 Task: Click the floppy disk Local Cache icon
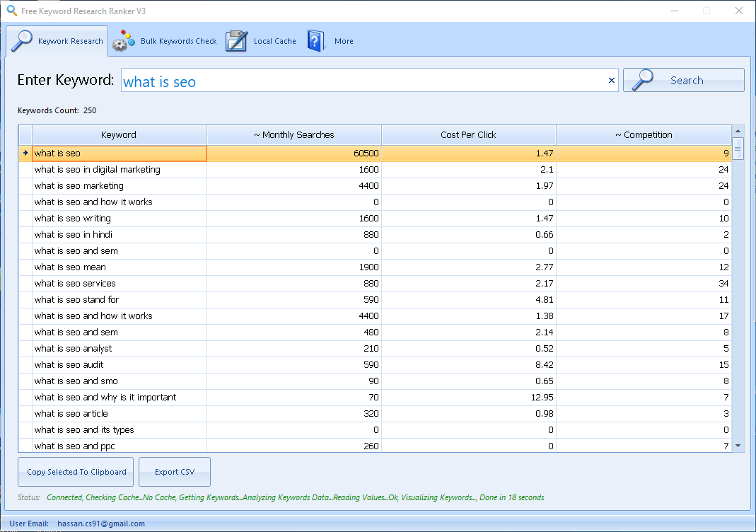tap(236, 41)
